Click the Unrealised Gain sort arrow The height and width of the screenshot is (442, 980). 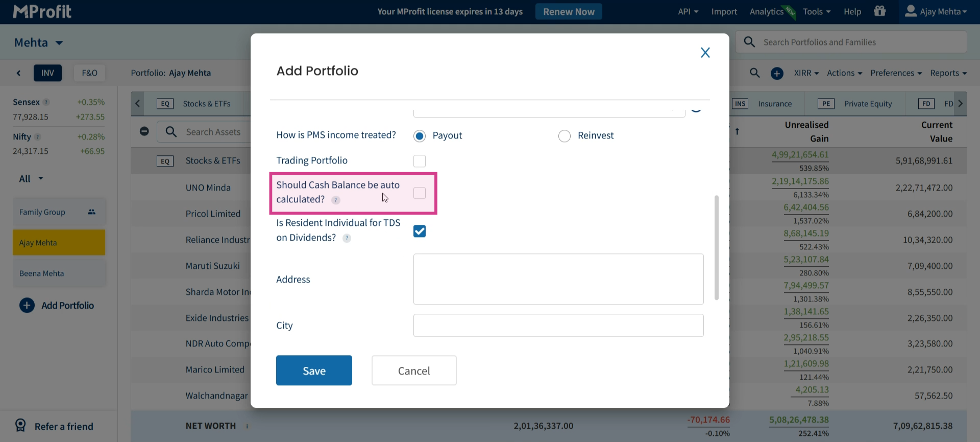tap(737, 131)
